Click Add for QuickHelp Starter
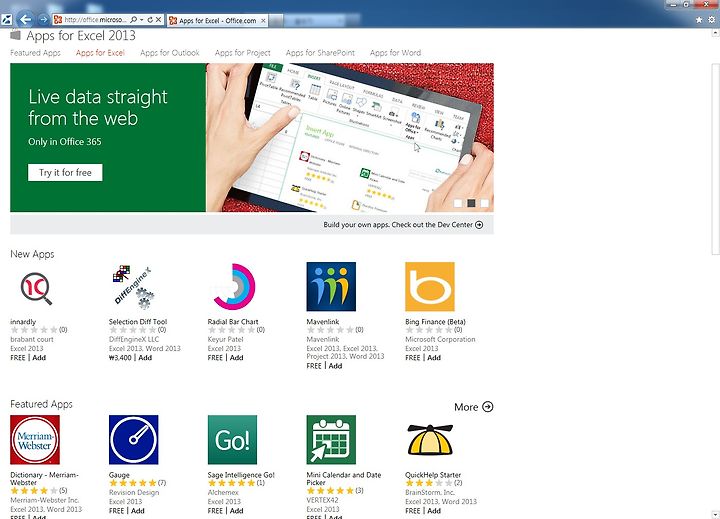720x519 pixels. (x=434, y=510)
